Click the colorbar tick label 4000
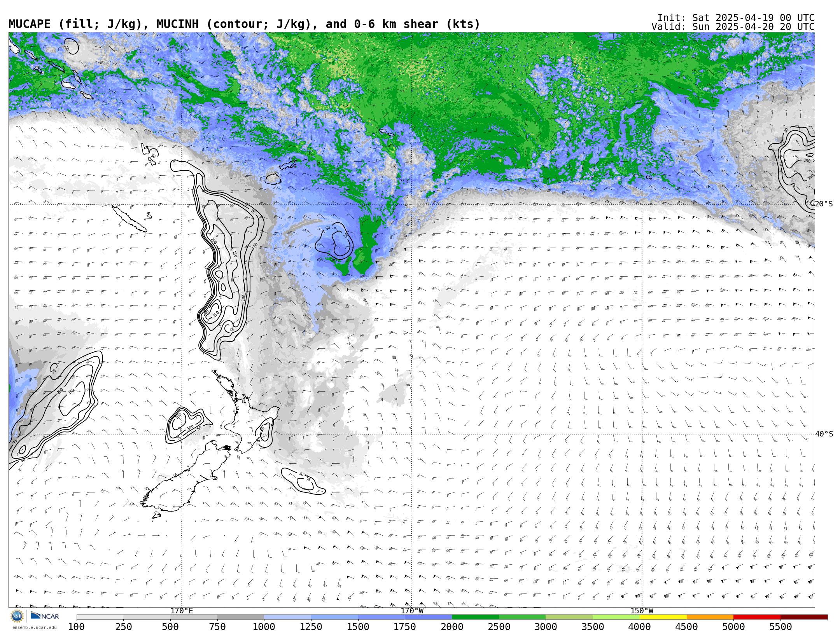Viewport: 840px width, 632px height. point(640,627)
